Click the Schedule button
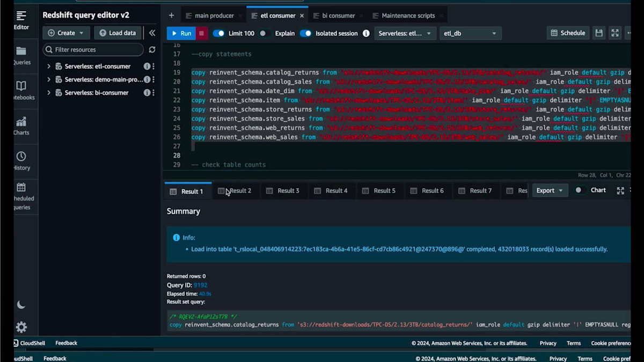 [x=568, y=33]
